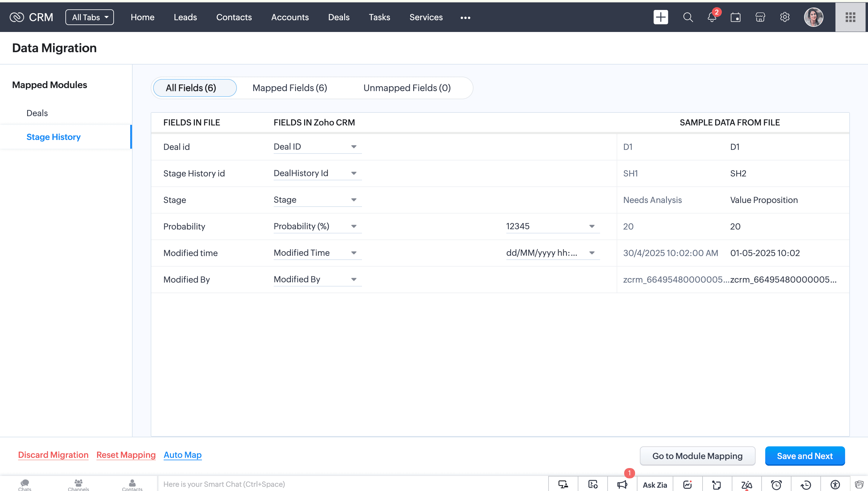
Task: Open the apps grid launcher icon
Action: (x=850, y=17)
